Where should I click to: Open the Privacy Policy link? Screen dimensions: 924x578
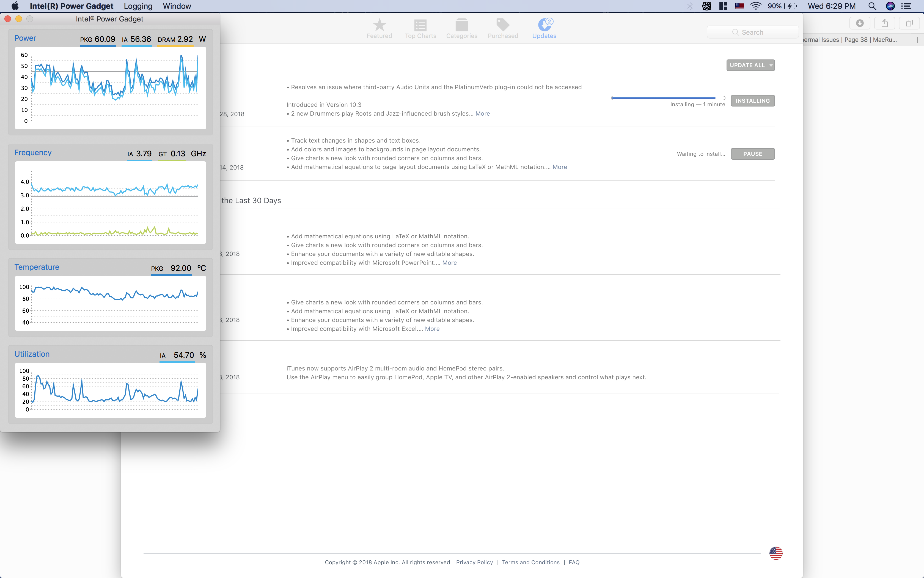click(x=474, y=562)
